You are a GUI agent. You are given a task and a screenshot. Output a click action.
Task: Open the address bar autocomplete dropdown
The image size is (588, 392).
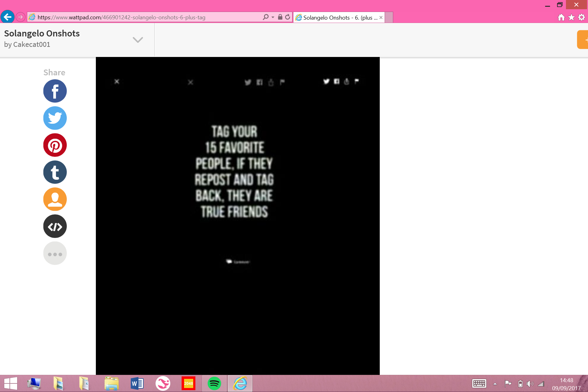pos(273,17)
